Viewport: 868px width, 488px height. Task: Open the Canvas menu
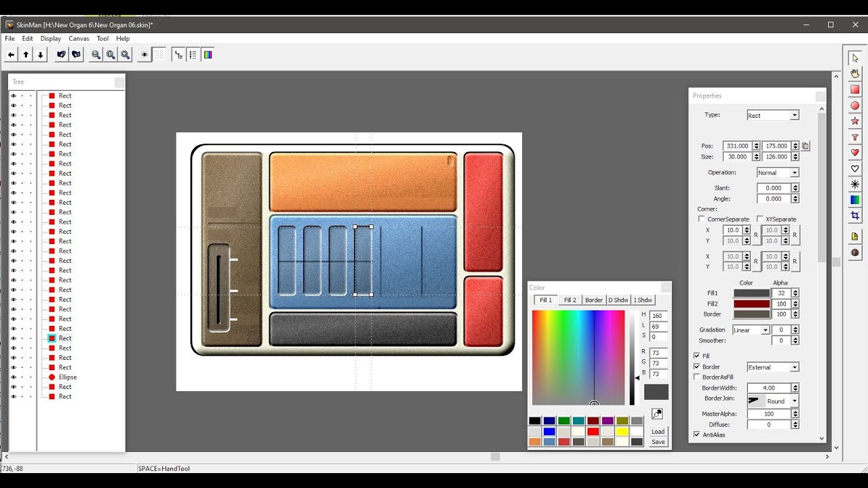[79, 39]
